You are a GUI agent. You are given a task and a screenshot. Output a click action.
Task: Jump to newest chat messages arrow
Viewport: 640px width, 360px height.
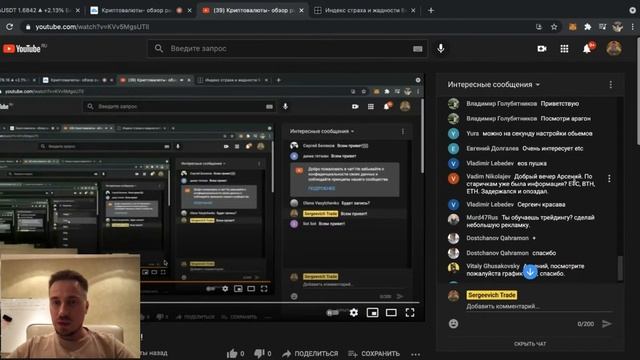click(x=530, y=271)
